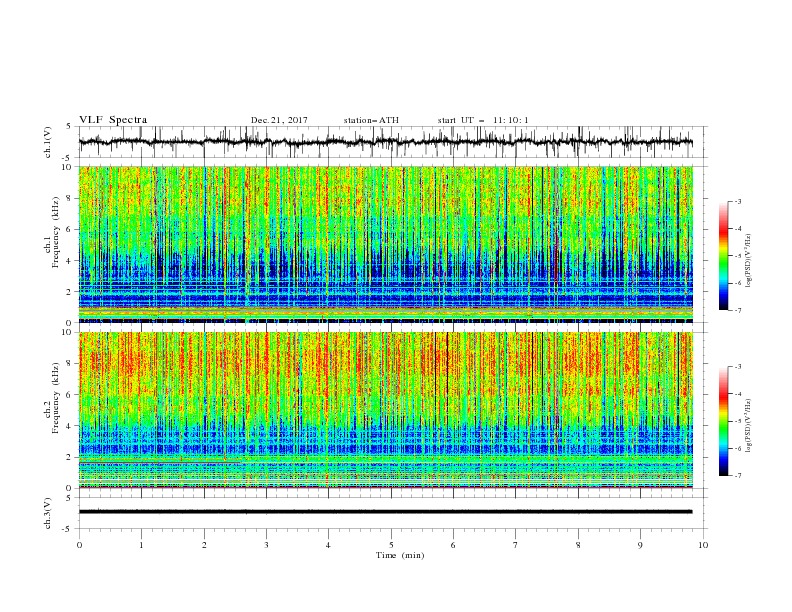Click the "-3" label on ch.2 colorbar
Image resolution: width=792 pixels, height=612 pixels.
(737, 367)
